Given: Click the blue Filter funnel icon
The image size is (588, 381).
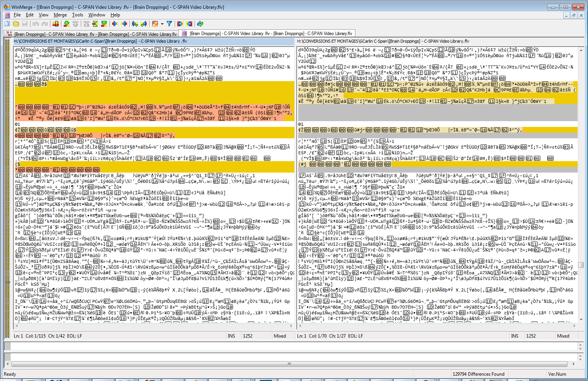Looking at the screenshot, I should pos(169,24).
